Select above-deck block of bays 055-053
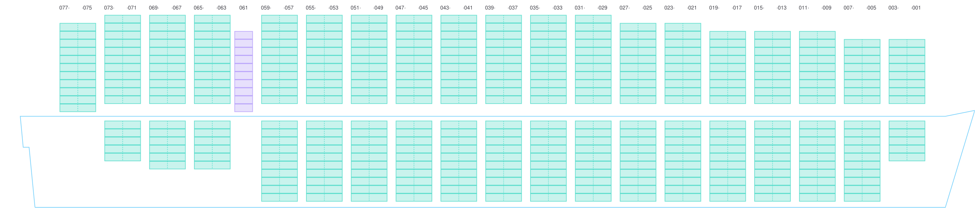Image resolution: width=980 pixels, height=208 pixels. point(324,59)
